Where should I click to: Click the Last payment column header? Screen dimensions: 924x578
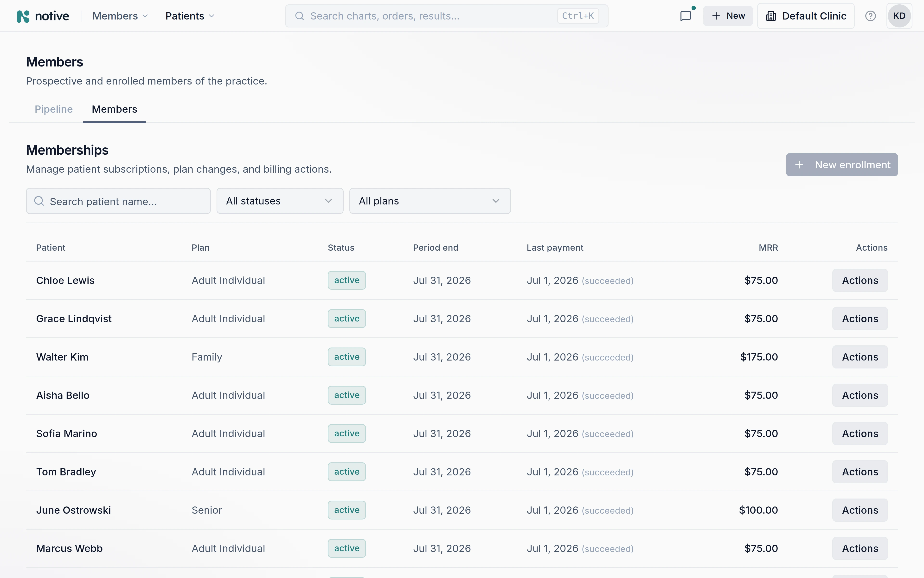point(555,248)
